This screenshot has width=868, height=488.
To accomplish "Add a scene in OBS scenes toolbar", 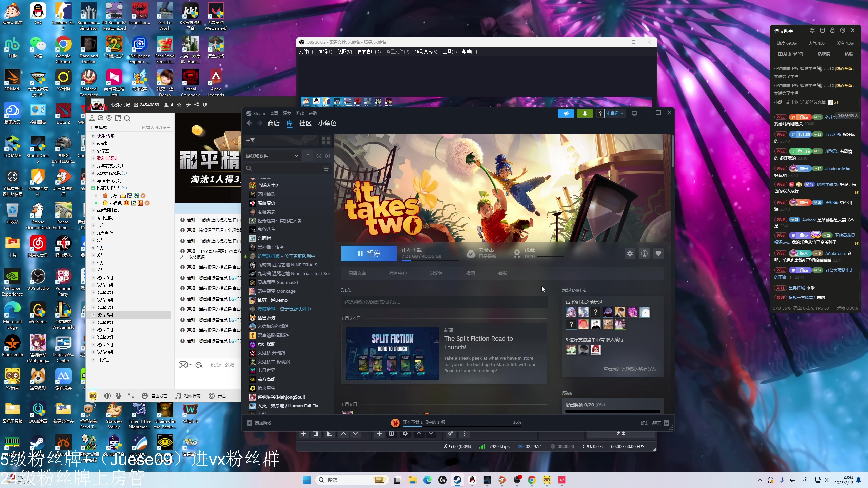I will click(304, 433).
